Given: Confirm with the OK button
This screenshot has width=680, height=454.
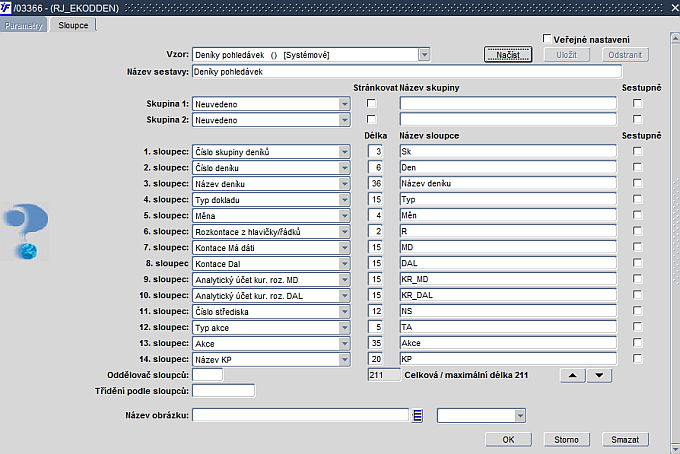Looking at the screenshot, I should click(508, 440).
